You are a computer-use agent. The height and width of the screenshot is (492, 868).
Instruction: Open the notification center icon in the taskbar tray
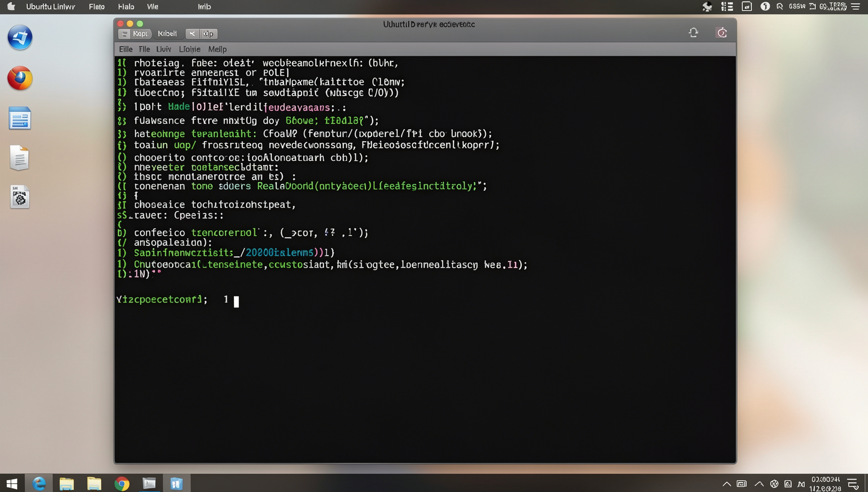(853, 484)
